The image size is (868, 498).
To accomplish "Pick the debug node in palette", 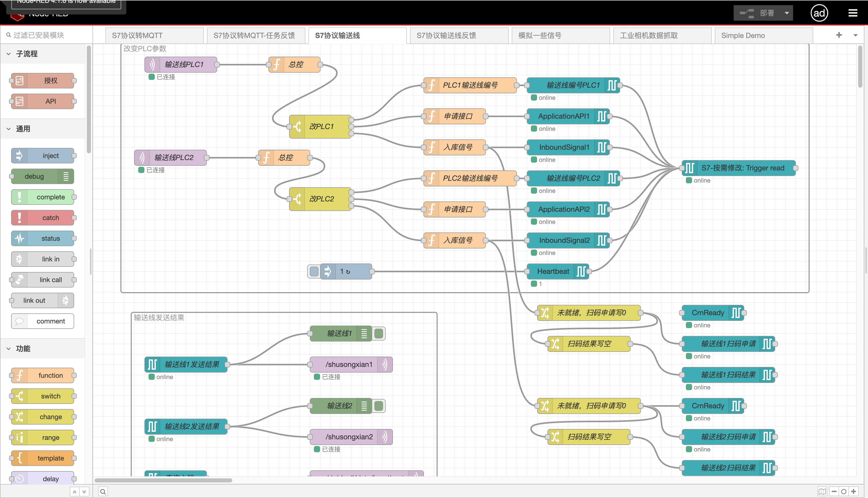I will [x=43, y=177].
